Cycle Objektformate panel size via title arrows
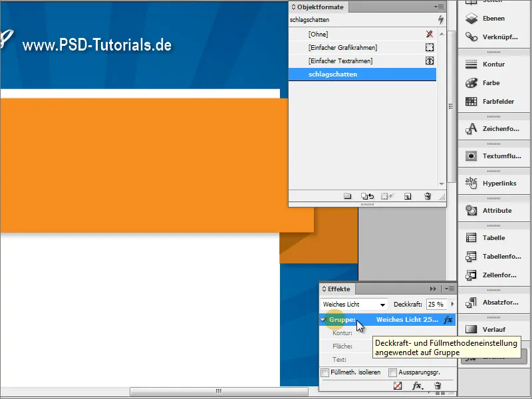Image resolution: width=532 pixels, height=399 pixels. tap(293, 7)
